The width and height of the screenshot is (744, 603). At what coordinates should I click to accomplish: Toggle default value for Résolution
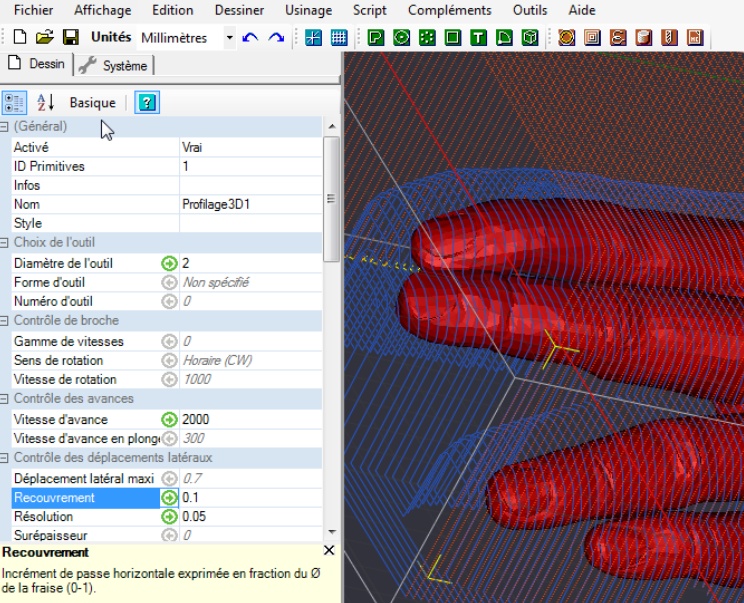point(169,516)
